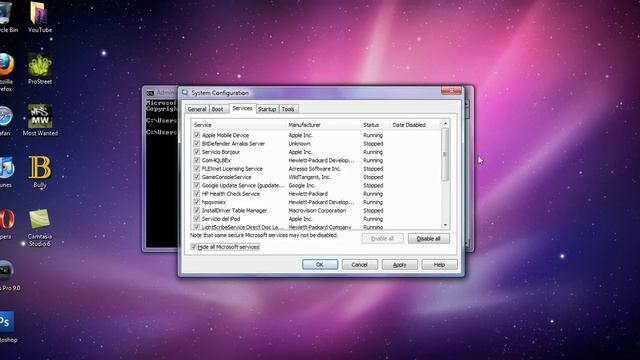The height and width of the screenshot is (360, 640).
Task: Select the Services tab
Action: point(242,108)
